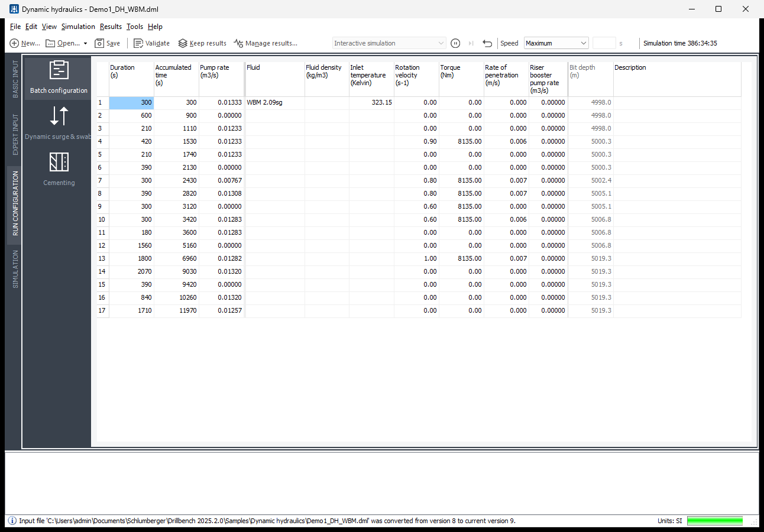Click the Units: SI status bar label
The image size is (764, 532).
click(669, 521)
